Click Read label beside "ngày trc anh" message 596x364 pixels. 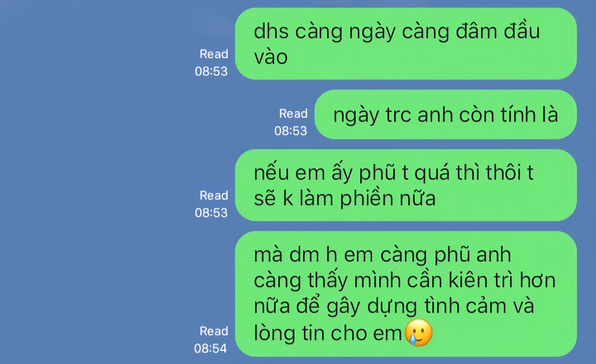293,114
